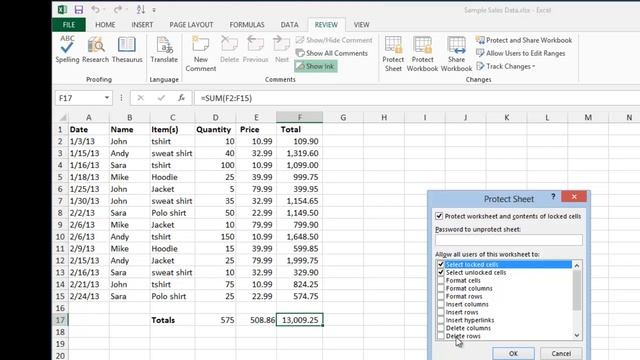The image size is (640, 360).
Task: Select the Item(s) header cell
Action: [x=172, y=129]
